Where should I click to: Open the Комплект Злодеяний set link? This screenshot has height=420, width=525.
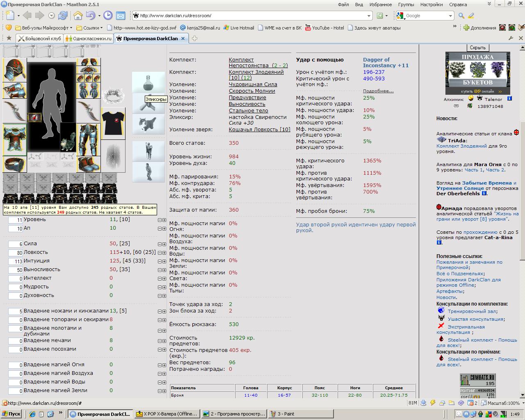click(x=256, y=72)
